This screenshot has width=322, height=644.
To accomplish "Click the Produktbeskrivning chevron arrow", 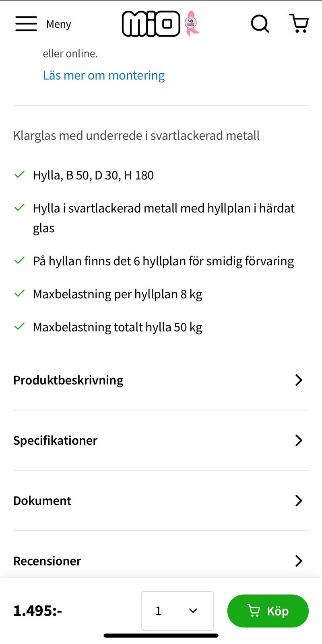I will [x=298, y=380].
